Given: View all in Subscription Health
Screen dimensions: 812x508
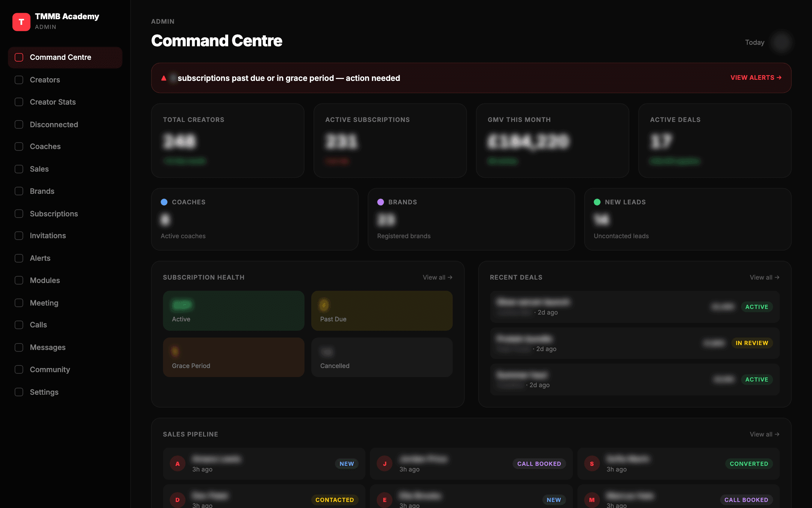Looking at the screenshot, I should [437, 277].
